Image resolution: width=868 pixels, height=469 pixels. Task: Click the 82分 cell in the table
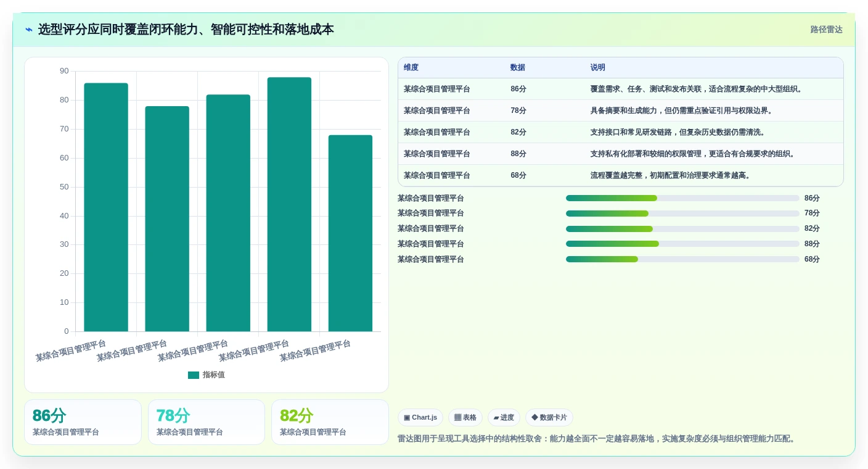518,132
